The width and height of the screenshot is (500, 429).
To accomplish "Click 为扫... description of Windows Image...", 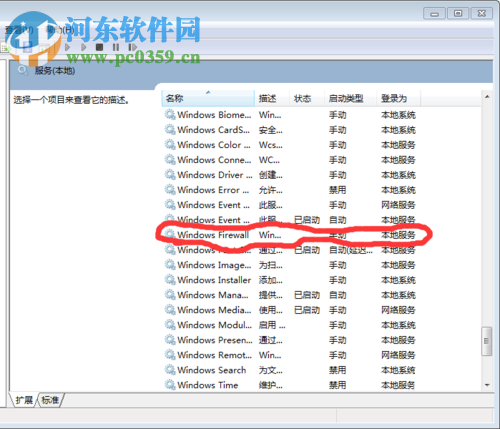I will pyautogui.click(x=271, y=265).
